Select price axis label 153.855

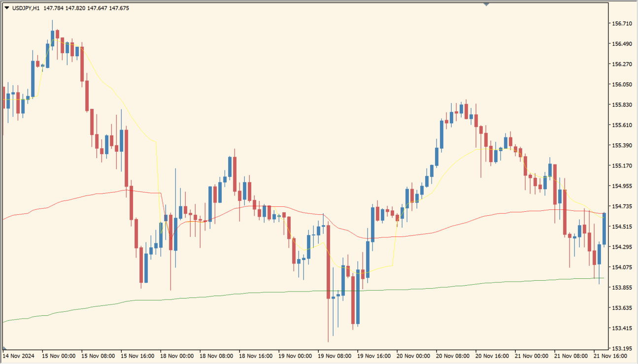click(x=622, y=288)
